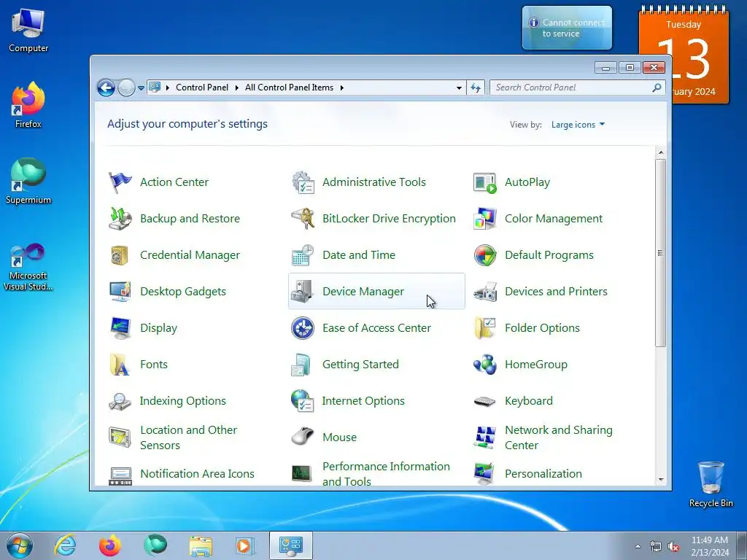Expand the arrow after Control Panel breadcrumb
The image size is (747, 560).
pos(237,87)
